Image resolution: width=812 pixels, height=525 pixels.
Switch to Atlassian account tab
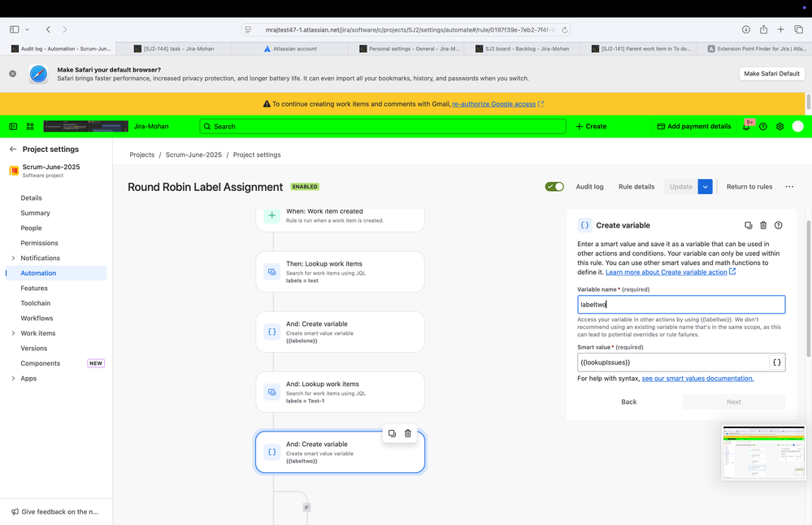pos(290,49)
